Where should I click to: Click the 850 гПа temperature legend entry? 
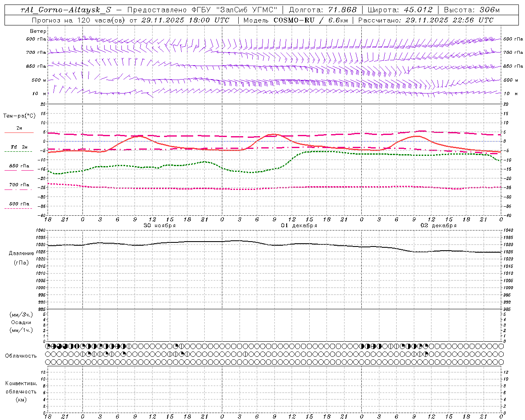[19, 166]
